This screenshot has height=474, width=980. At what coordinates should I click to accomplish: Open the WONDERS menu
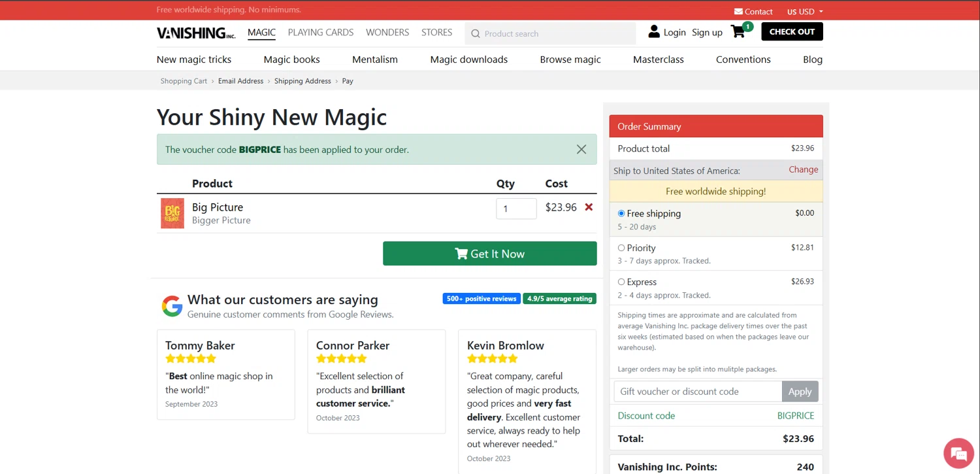pyautogui.click(x=387, y=32)
